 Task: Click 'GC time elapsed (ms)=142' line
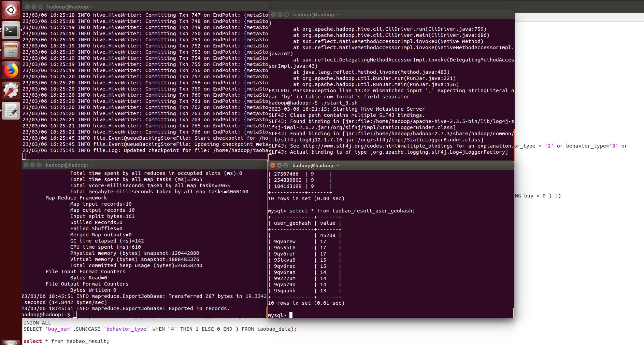[107, 241]
